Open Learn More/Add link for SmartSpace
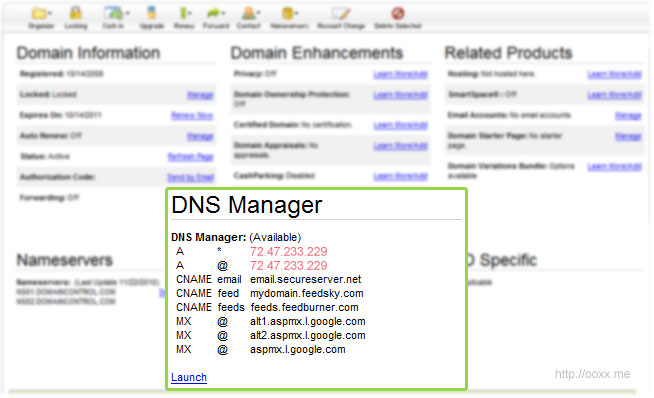Viewport: 654px width, 398px height. [614, 95]
